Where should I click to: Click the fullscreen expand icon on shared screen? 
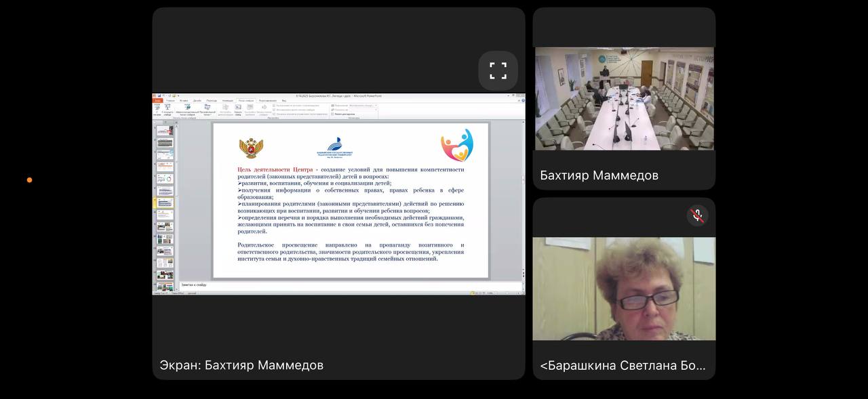(x=498, y=71)
